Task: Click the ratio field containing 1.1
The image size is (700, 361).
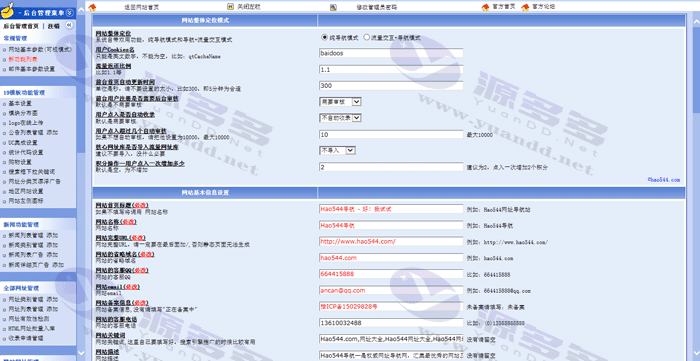Action: [x=391, y=70]
